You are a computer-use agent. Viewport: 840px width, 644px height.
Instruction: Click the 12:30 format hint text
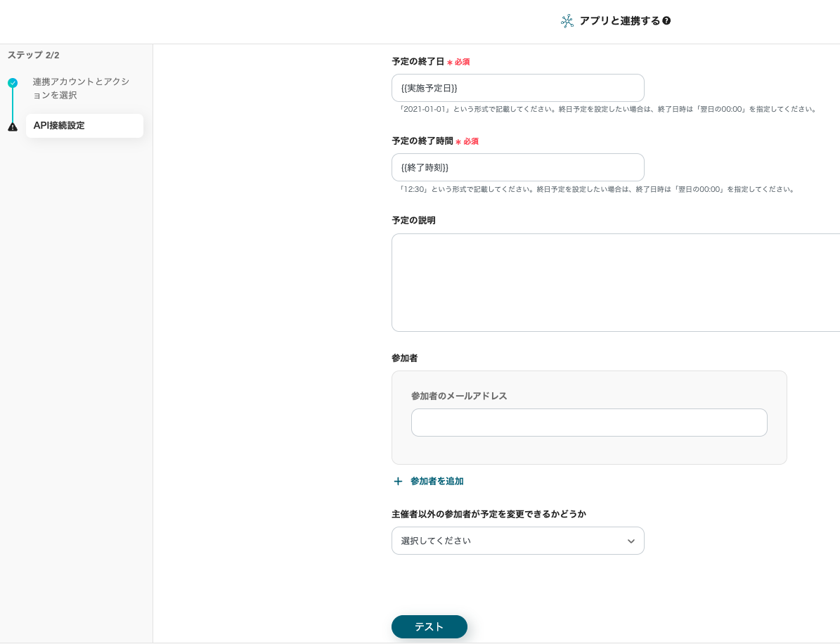[x=596, y=189]
